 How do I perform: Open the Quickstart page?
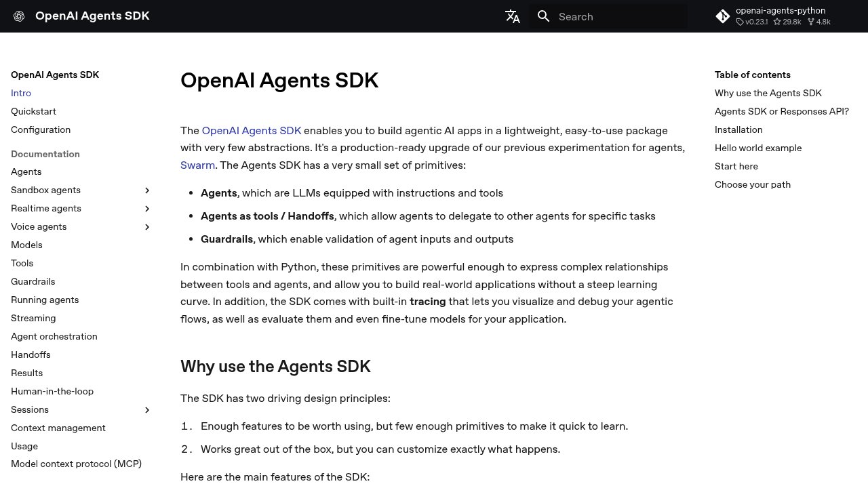click(x=33, y=112)
